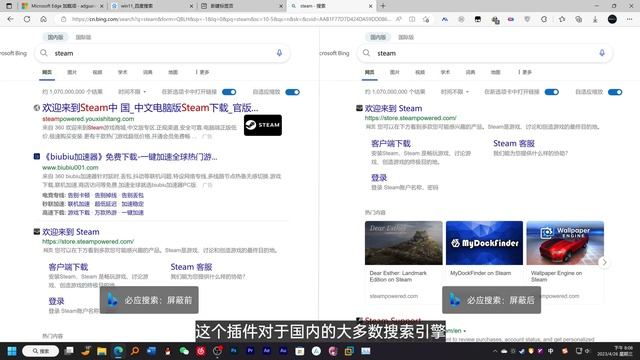640x360 pixels.
Task: Click the browser address bar URL
Action: 231,19
